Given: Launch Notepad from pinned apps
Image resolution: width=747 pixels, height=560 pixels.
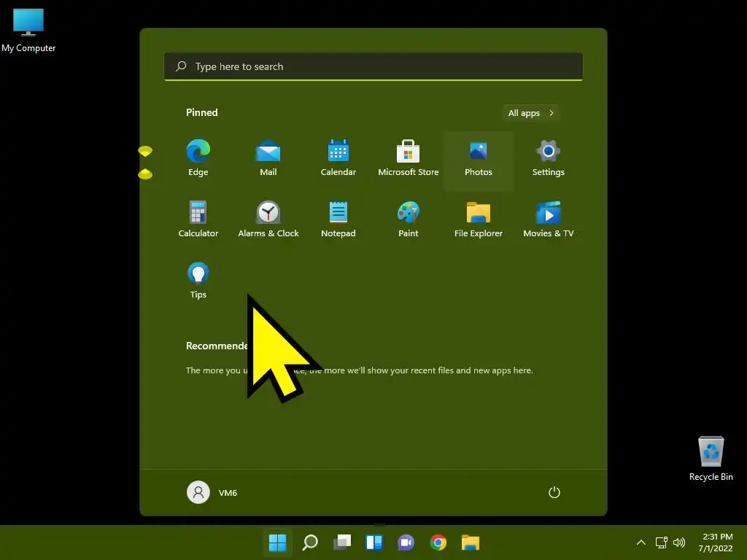Looking at the screenshot, I should [338, 219].
